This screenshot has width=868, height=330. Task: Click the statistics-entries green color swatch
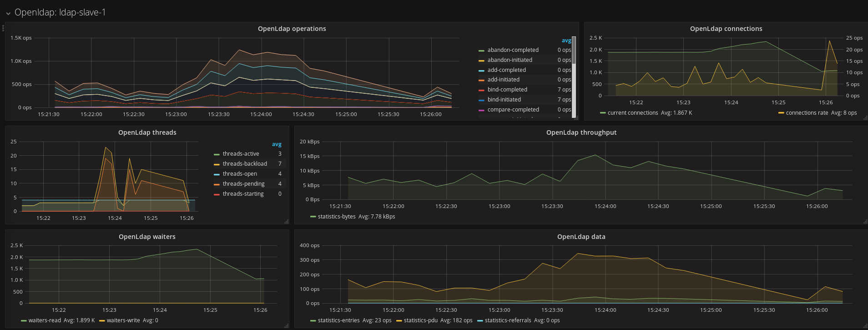coord(313,321)
